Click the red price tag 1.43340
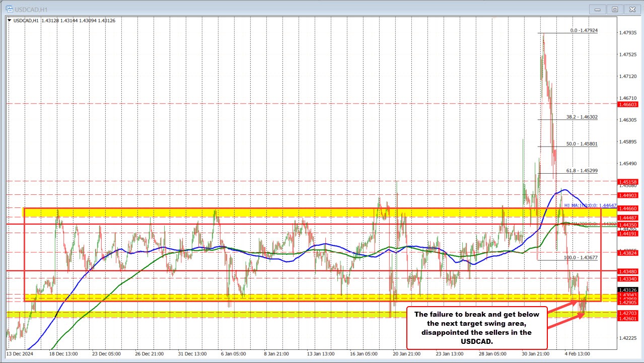 pos(628,278)
